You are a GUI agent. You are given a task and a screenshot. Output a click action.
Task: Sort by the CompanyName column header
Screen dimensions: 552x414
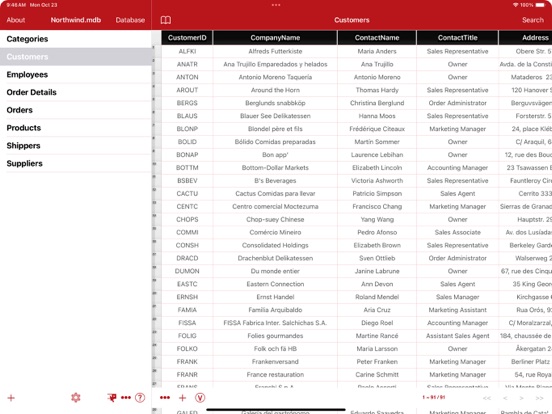coord(275,38)
